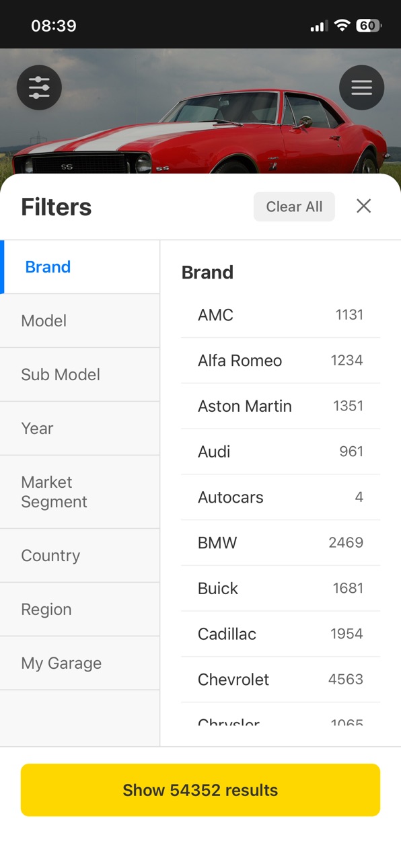This screenshot has height=868, width=401.
Task: Open the Market Segment filter tab
Action: (80, 492)
